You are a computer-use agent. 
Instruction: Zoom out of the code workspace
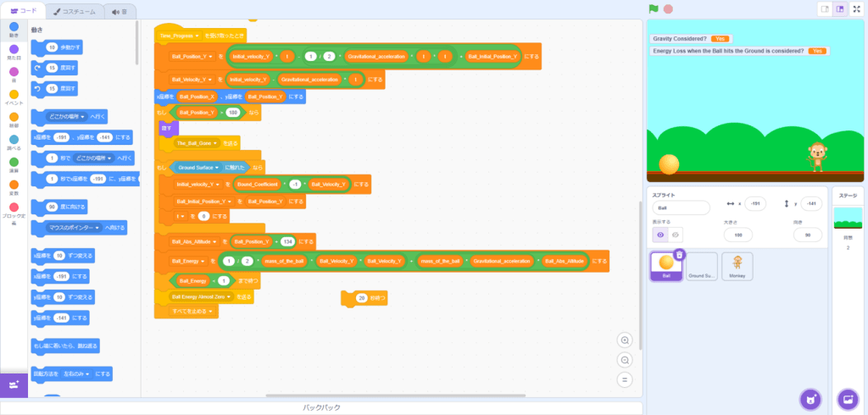[626, 360]
